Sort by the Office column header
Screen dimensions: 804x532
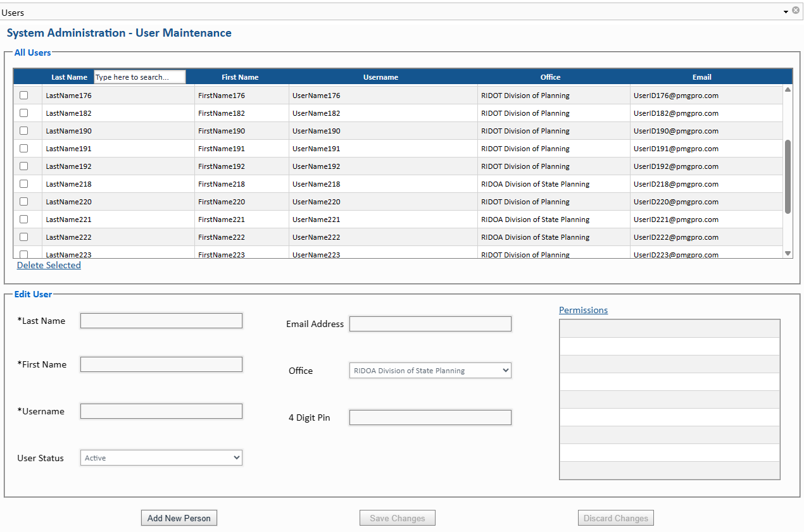point(550,77)
